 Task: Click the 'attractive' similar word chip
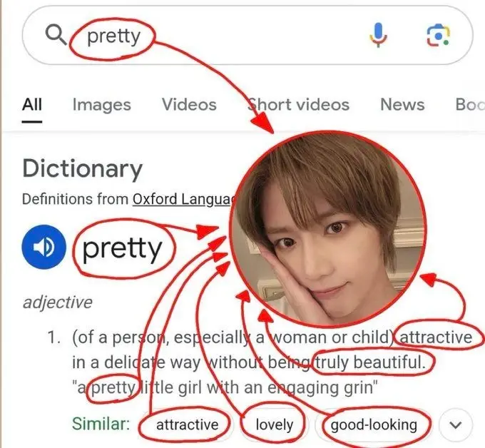coord(187,425)
